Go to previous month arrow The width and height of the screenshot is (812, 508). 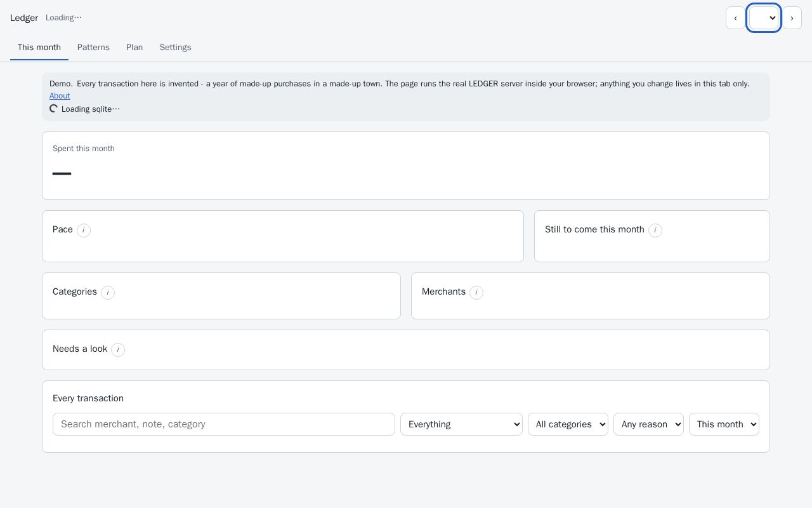point(735,18)
